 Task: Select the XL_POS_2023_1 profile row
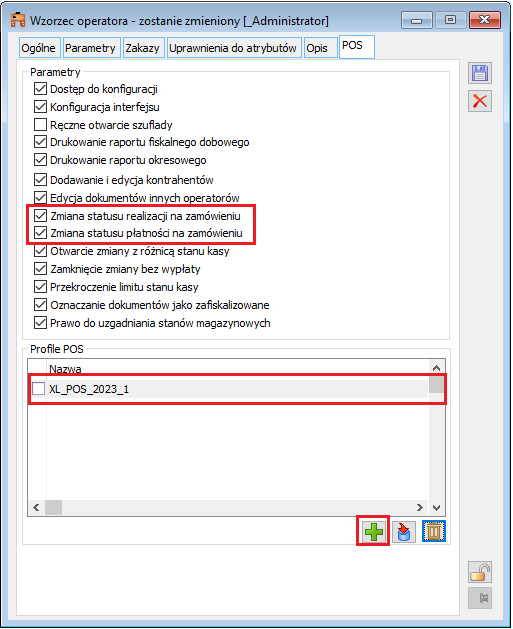[x=228, y=389]
